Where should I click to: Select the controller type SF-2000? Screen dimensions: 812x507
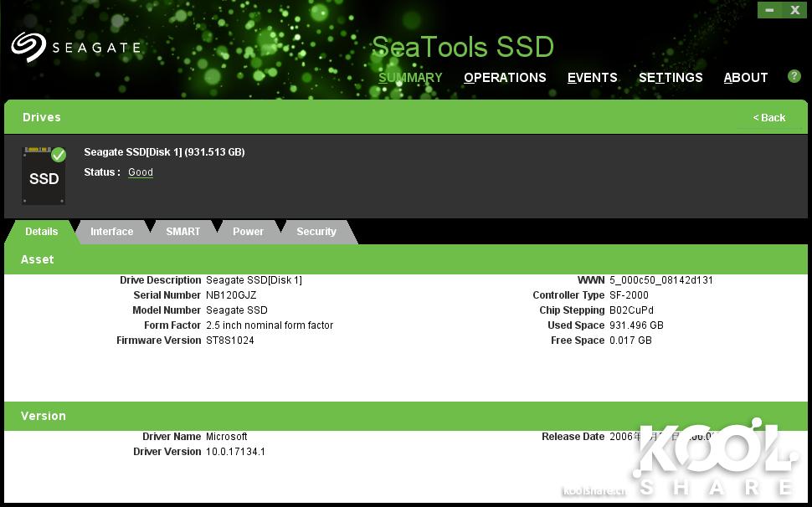point(629,294)
